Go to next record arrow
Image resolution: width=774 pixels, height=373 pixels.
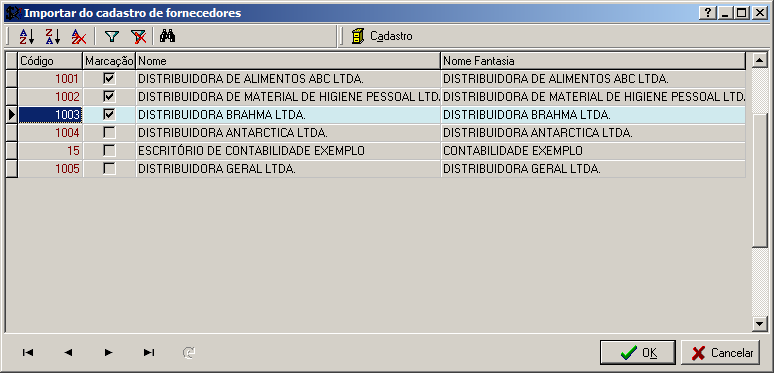click(109, 352)
